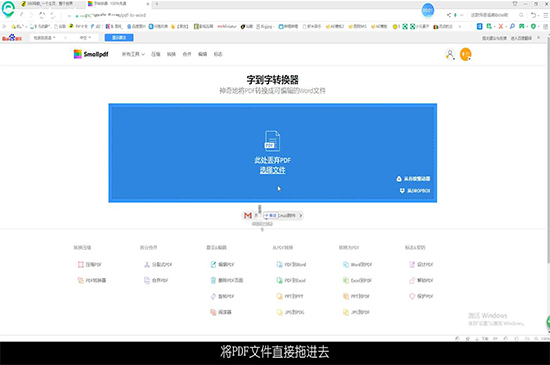Open the PDF转换器 tool
Image resolution: width=550 pixels, height=365 pixels.
click(x=92, y=280)
